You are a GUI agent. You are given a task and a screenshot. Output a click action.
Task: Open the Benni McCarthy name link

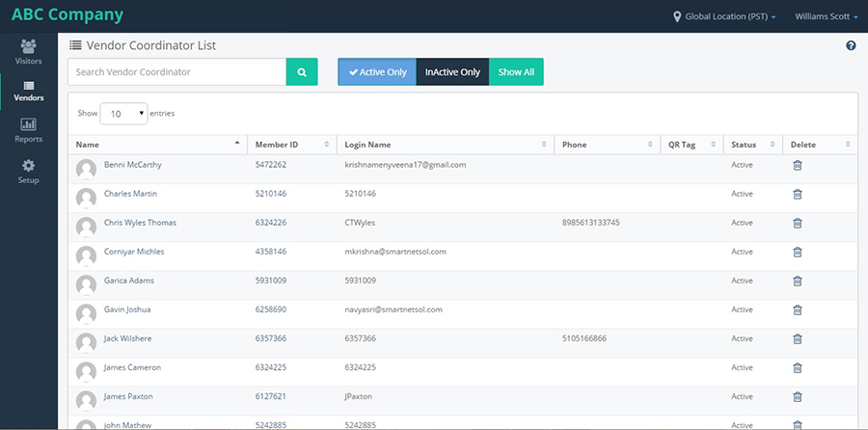point(132,165)
